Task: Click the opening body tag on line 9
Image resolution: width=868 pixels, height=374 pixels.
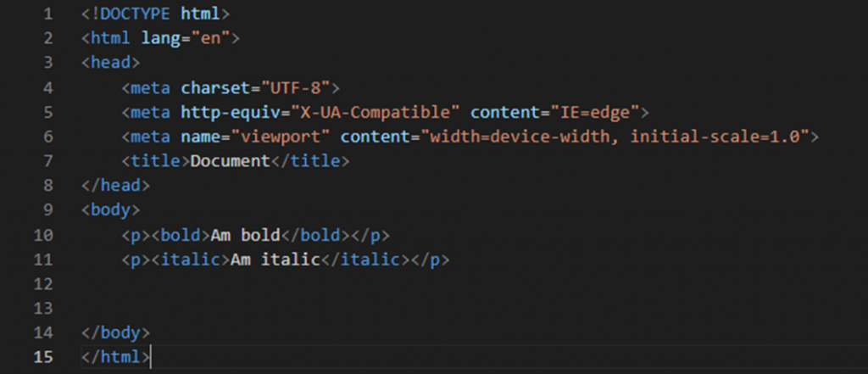Action: pos(111,209)
